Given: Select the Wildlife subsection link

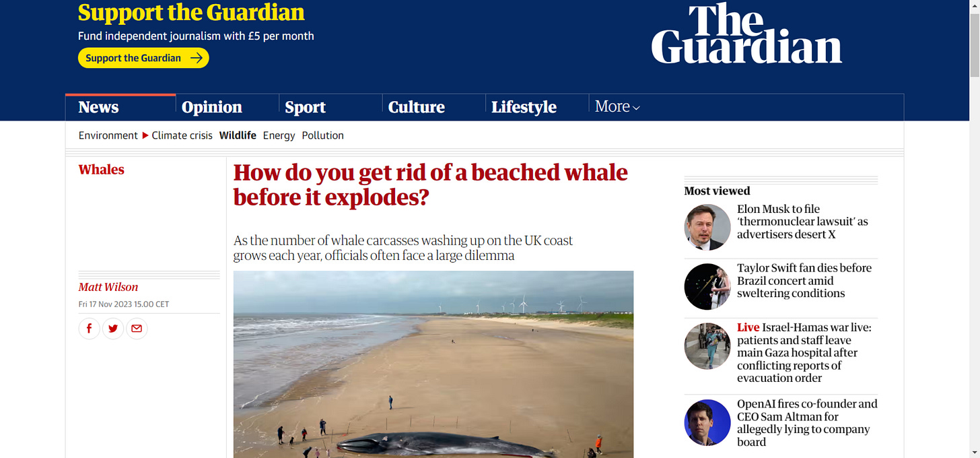Looking at the screenshot, I should (x=238, y=135).
